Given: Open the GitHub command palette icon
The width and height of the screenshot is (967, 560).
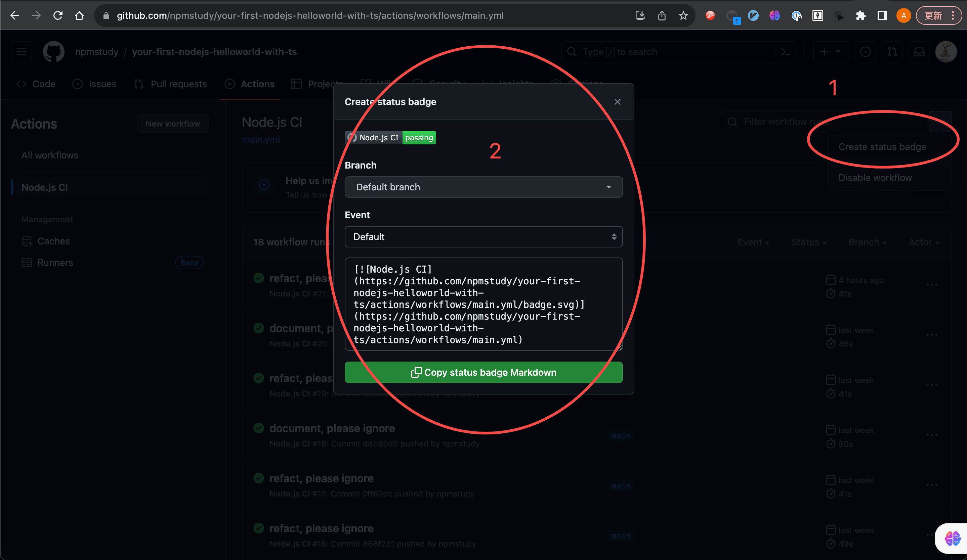Looking at the screenshot, I should [786, 52].
